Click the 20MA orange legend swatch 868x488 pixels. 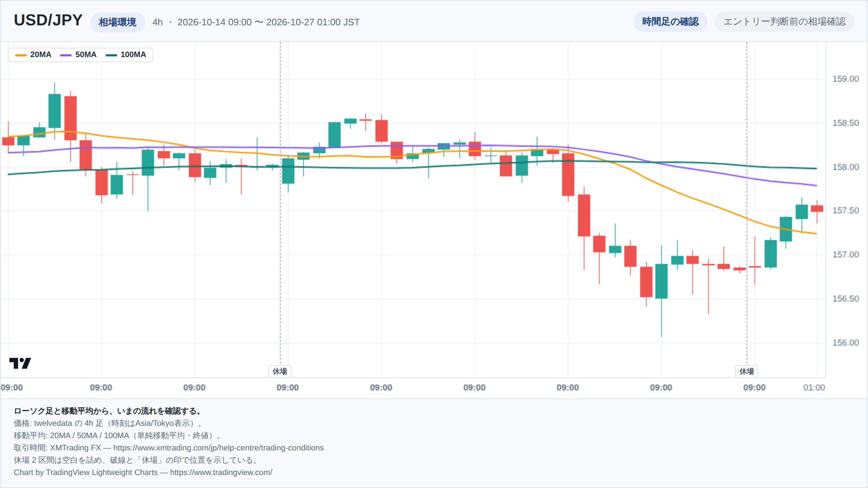pos(21,55)
